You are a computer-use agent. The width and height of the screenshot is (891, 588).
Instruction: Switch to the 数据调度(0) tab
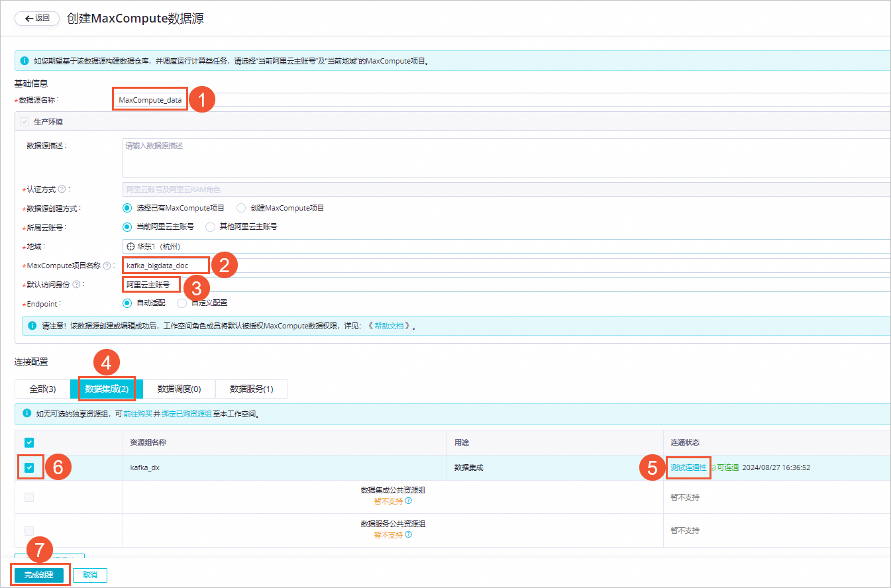point(179,389)
